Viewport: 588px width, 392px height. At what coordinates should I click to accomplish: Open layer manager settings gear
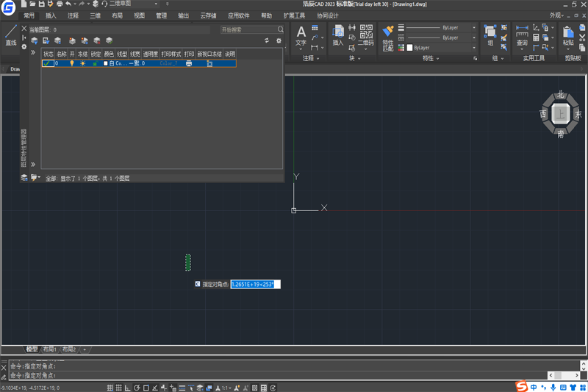pyautogui.click(x=279, y=41)
